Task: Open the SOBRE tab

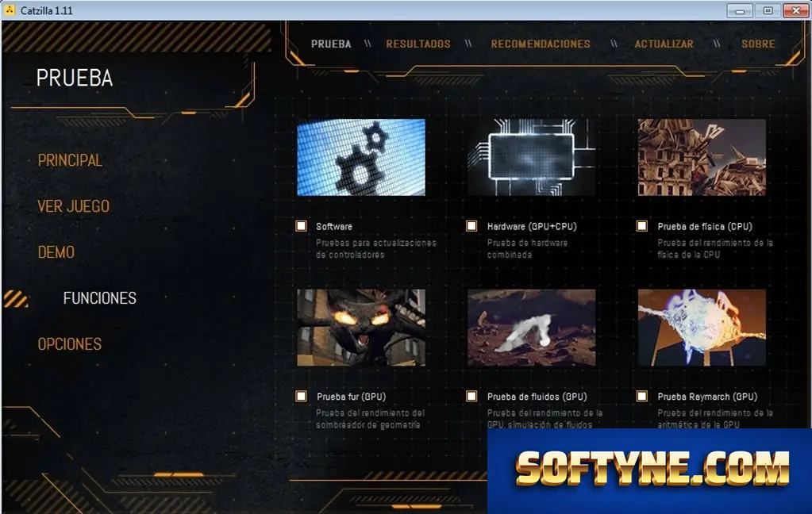Action: tap(758, 44)
